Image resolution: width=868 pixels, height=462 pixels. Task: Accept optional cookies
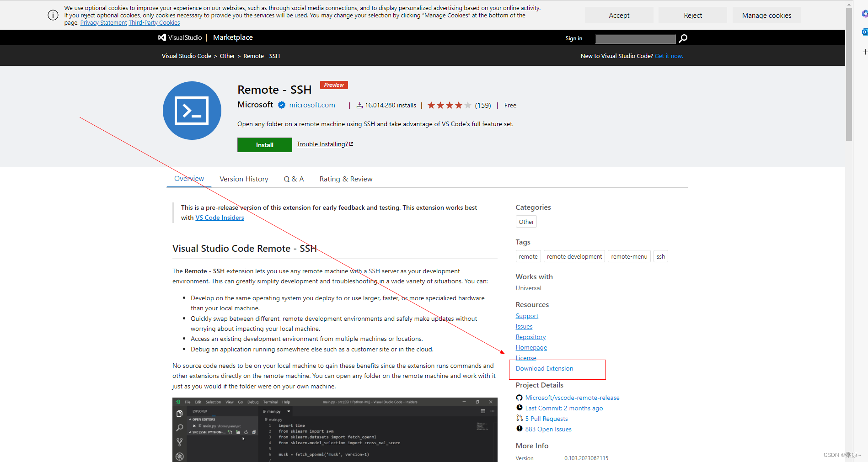click(619, 15)
